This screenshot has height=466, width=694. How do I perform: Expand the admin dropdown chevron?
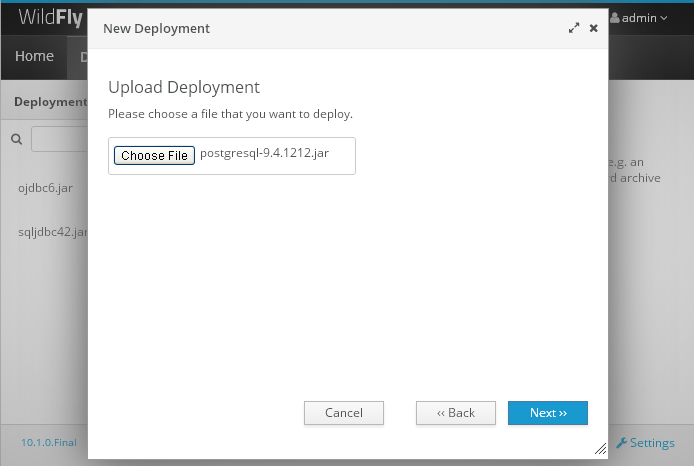point(663,18)
